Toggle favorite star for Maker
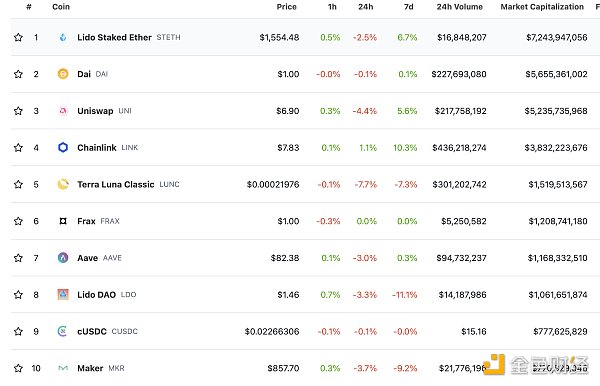This screenshot has width=600, height=386. pos(18,368)
